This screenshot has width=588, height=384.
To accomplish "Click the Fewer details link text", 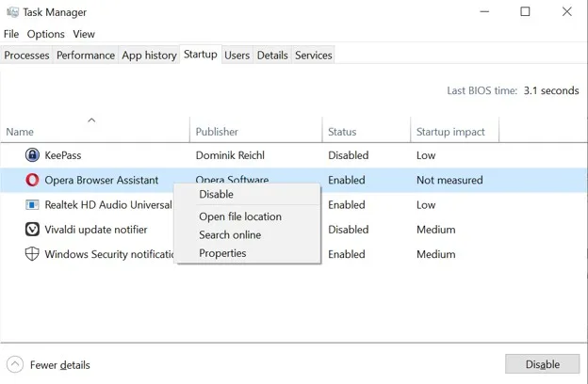I will coord(60,364).
